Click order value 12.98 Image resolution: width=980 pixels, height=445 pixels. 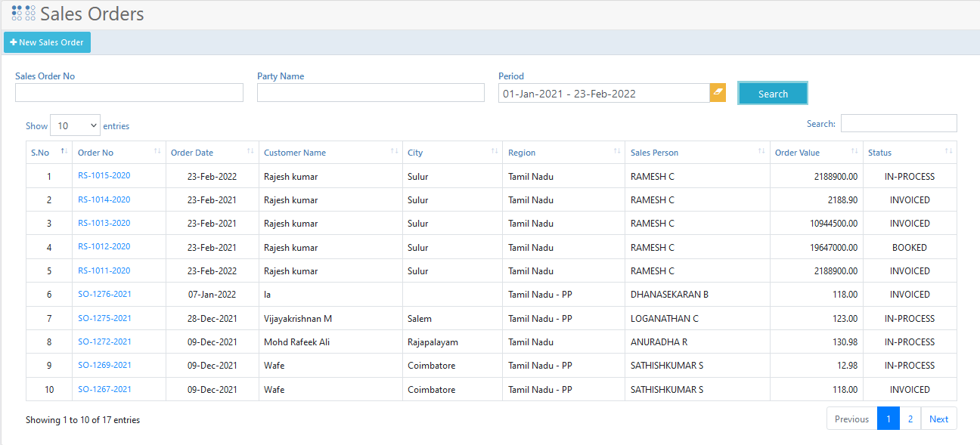(x=845, y=366)
